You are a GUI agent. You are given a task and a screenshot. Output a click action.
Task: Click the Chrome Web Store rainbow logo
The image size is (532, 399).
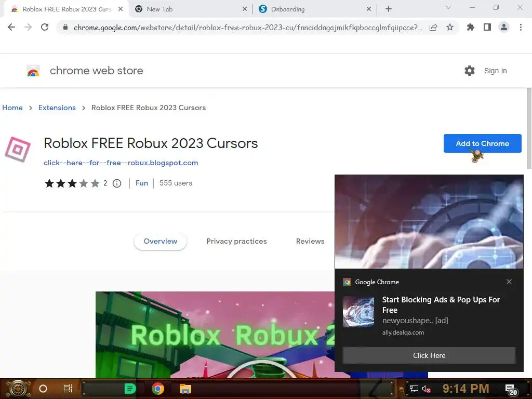point(33,71)
